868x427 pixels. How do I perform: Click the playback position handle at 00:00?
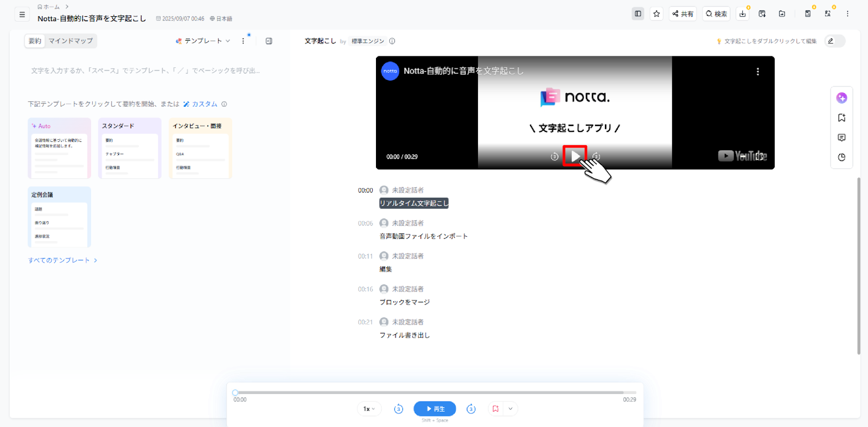235,392
